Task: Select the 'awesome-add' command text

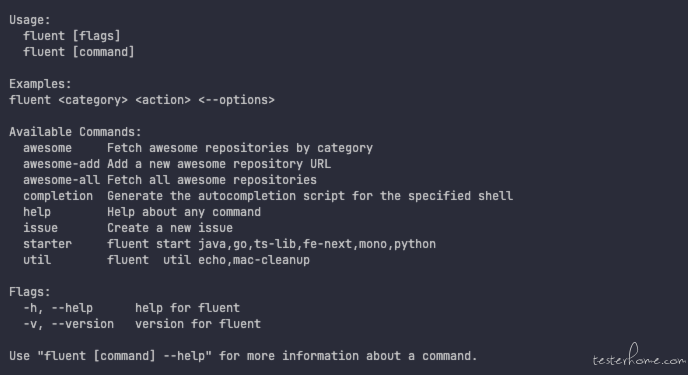Action: (61, 164)
